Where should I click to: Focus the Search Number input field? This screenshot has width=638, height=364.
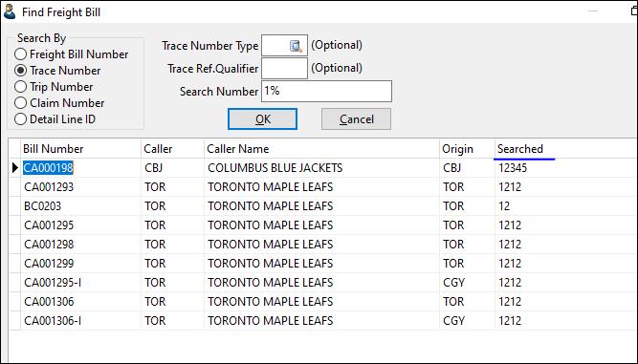point(326,91)
